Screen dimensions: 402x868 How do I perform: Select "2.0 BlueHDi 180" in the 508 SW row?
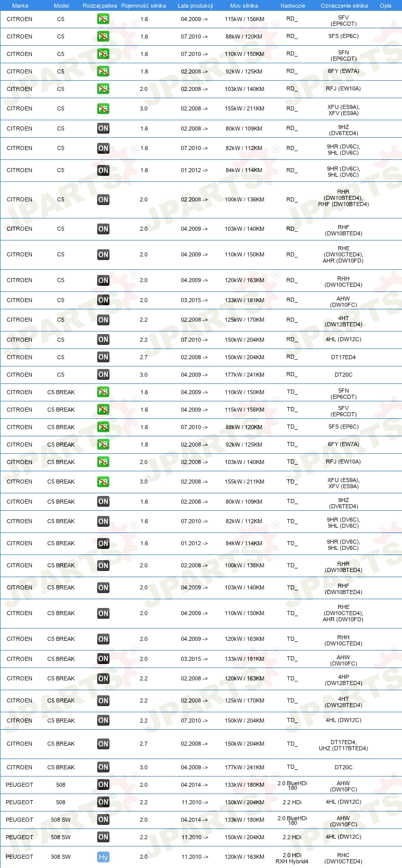[x=292, y=820]
